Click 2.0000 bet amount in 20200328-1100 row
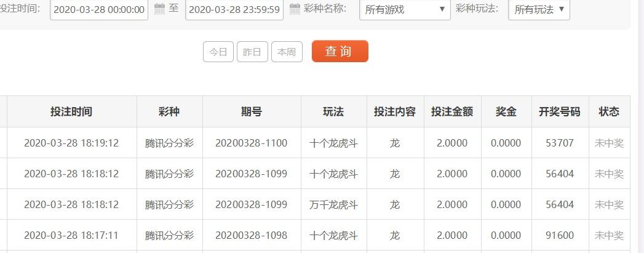The image size is (644, 253). (452, 143)
